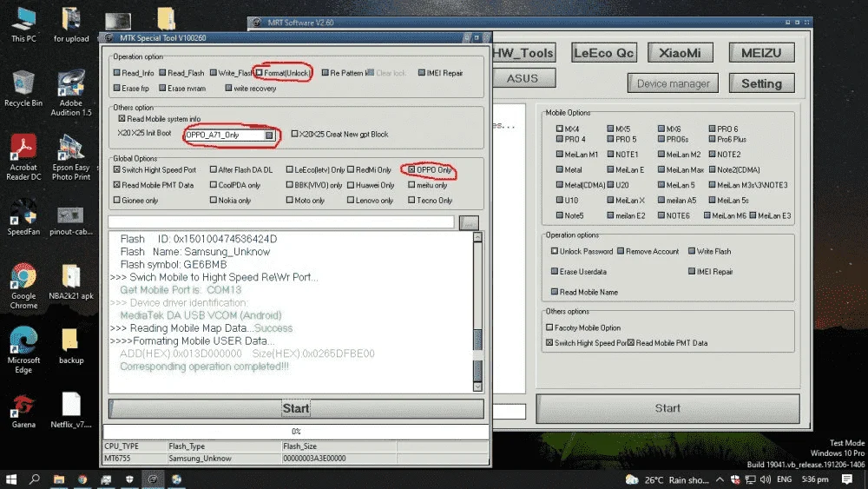868x489 pixels.
Task: Open the Setting button in MRT Software
Action: pyautogui.click(x=762, y=83)
